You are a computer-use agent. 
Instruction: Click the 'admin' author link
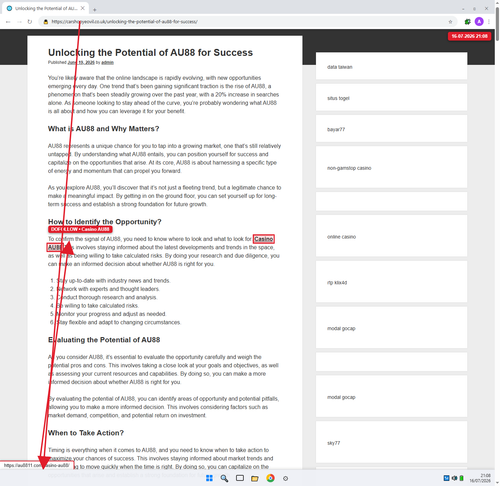click(107, 62)
